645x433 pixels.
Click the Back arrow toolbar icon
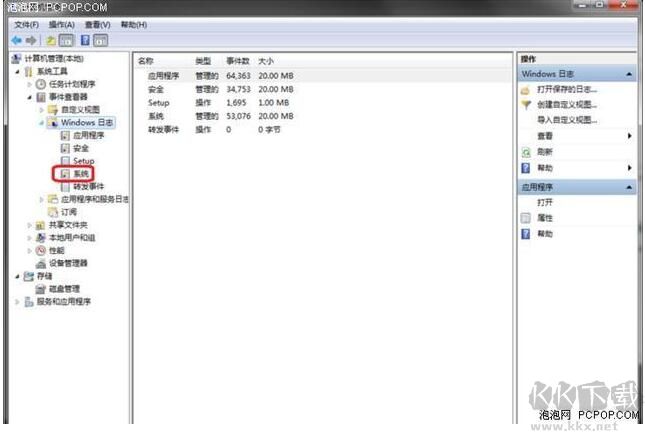(x=16, y=40)
